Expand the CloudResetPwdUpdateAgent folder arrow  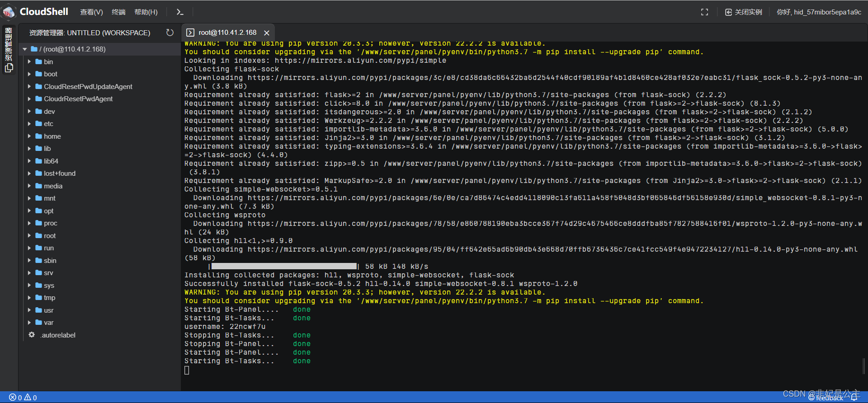click(29, 86)
